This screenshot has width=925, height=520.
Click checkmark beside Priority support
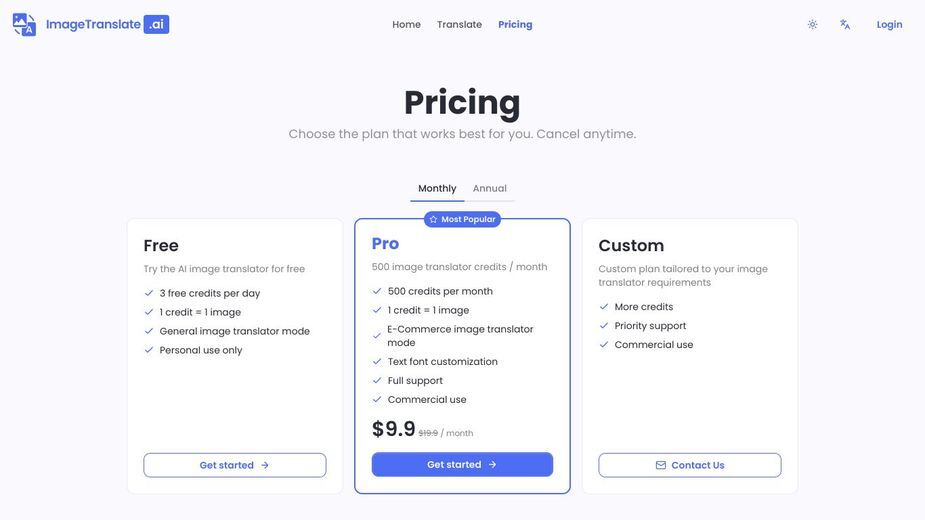point(603,325)
